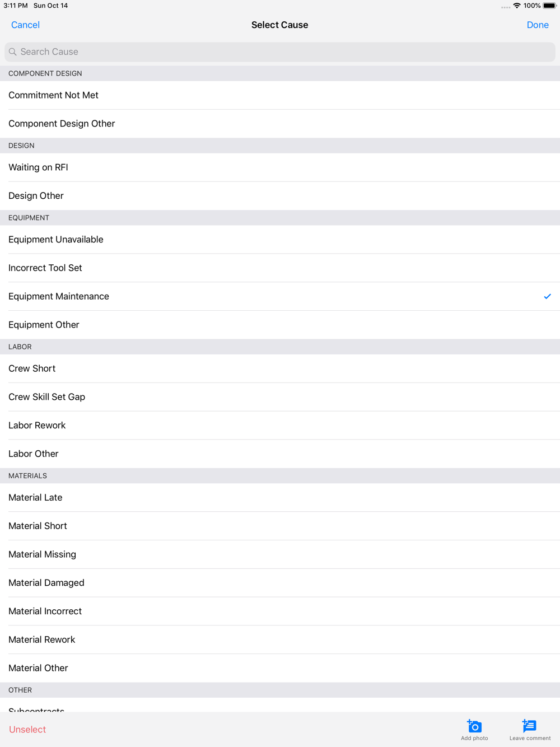Deselect the Equipment Maintenance cause
This screenshot has width=560, height=747.
pos(59,296)
